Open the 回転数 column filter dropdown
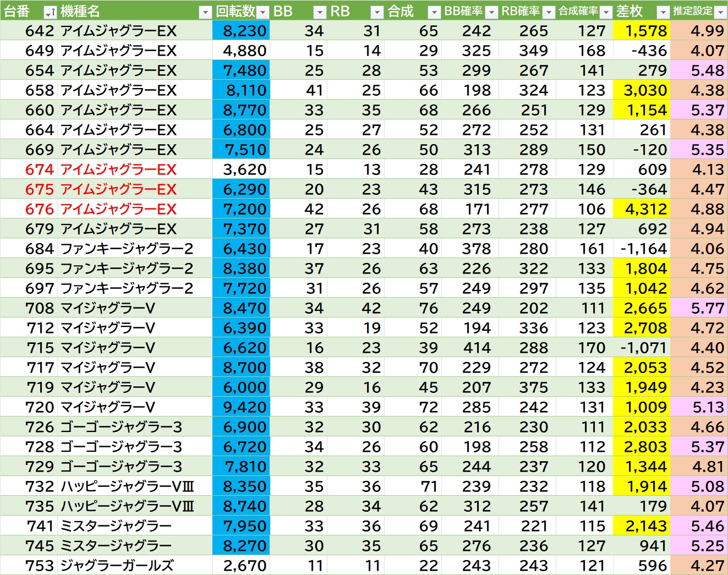 click(x=263, y=12)
